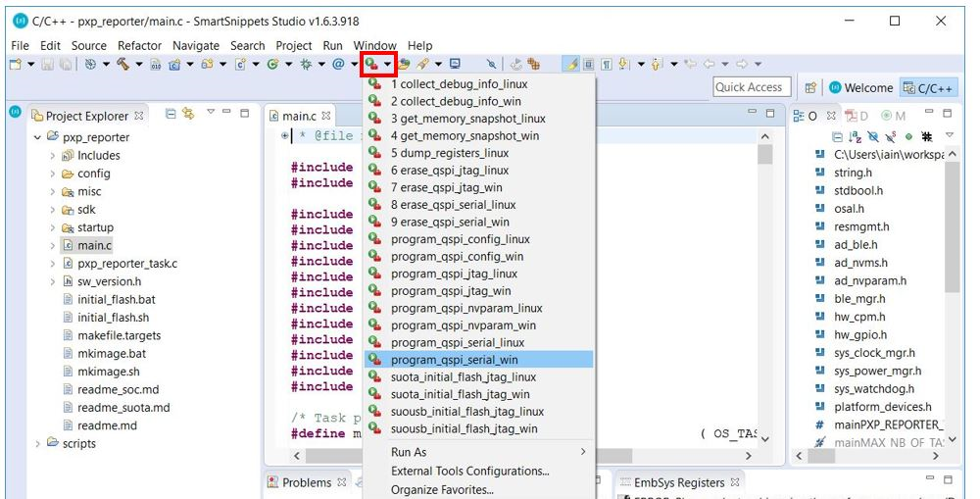Viewport: 980px width, 499px height.
Task: Maximize the main.c editor area
Action: 770,113
